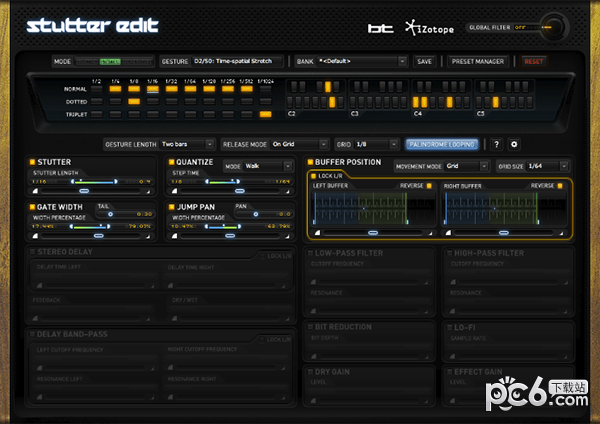600x424 pixels.
Task: Click the Left Buffer curve slider handle
Action: click(373, 232)
